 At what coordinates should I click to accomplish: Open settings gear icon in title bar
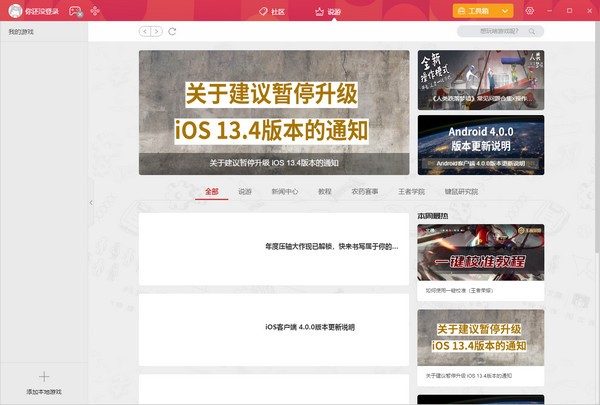[x=530, y=11]
